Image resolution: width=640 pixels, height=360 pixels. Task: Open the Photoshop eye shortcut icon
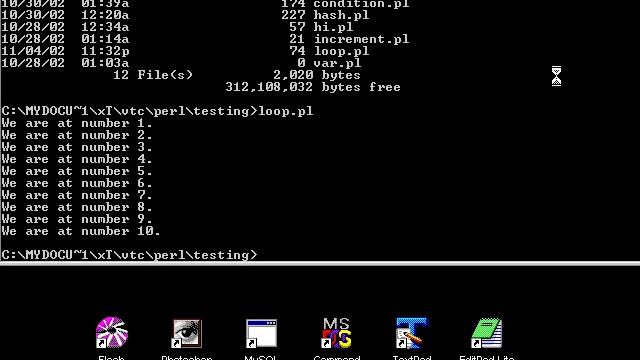(x=187, y=333)
